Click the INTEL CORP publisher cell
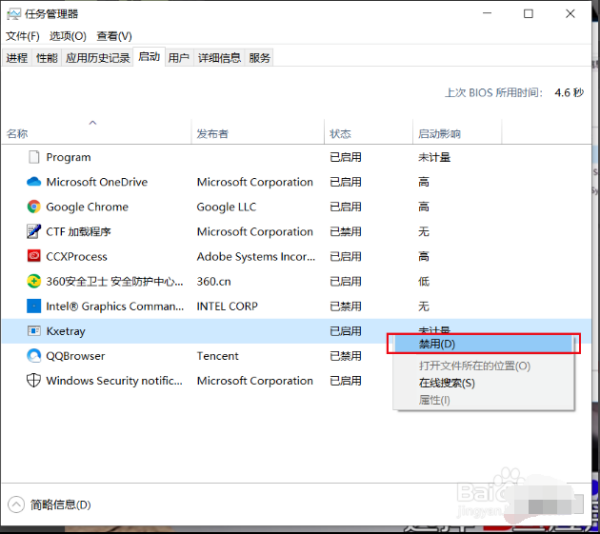Image resolution: width=600 pixels, height=534 pixels. pyautogui.click(x=227, y=306)
